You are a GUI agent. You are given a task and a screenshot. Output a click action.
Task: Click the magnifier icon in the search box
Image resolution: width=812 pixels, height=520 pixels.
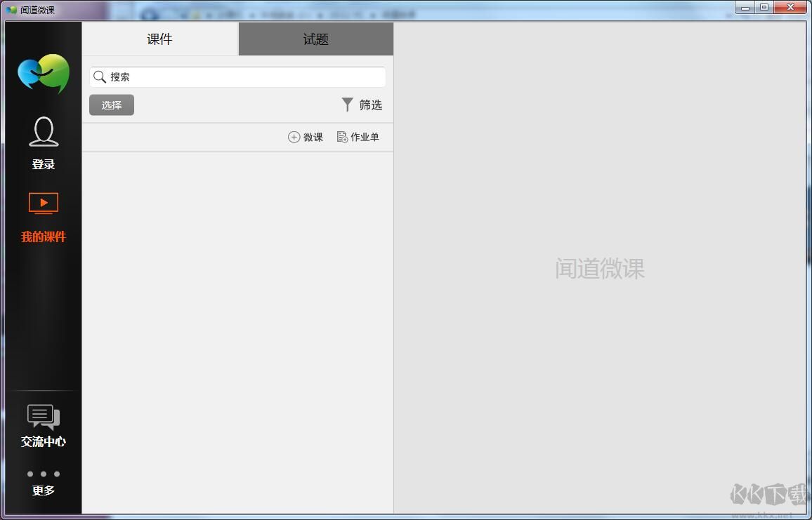click(x=100, y=77)
